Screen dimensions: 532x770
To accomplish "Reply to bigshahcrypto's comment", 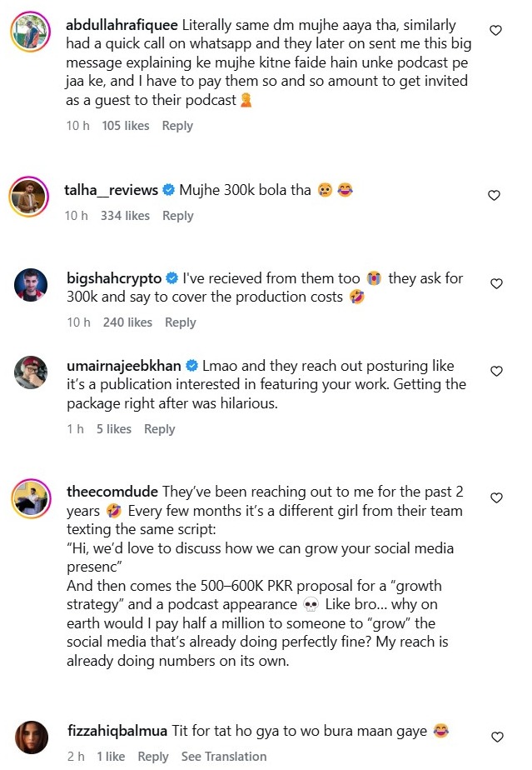I will pos(181,322).
